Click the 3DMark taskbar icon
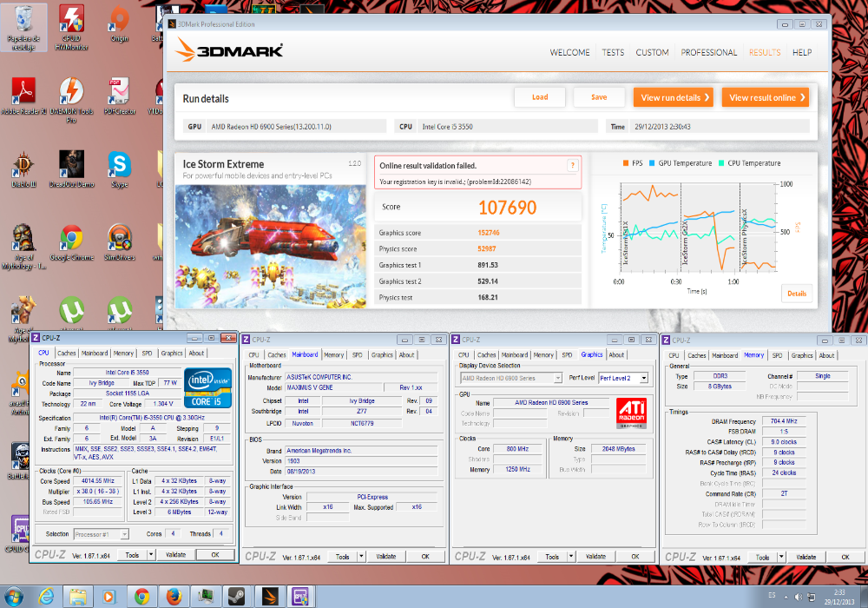Screen dimensions: 868x608 point(270,597)
